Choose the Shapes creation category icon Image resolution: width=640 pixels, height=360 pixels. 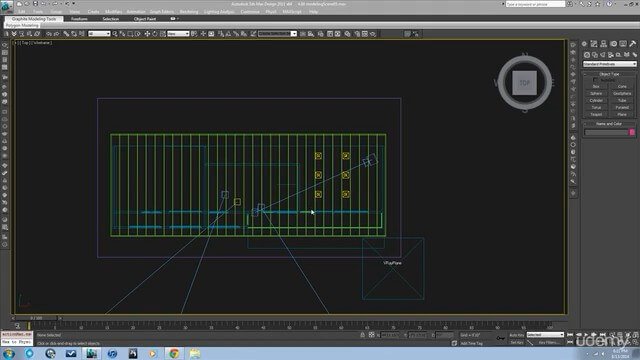[595, 55]
